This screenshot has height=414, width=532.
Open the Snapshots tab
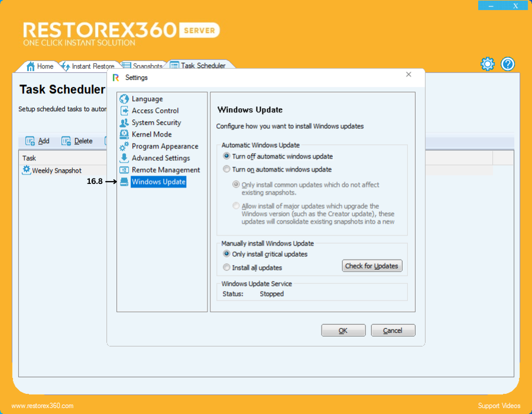[x=142, y=66]
